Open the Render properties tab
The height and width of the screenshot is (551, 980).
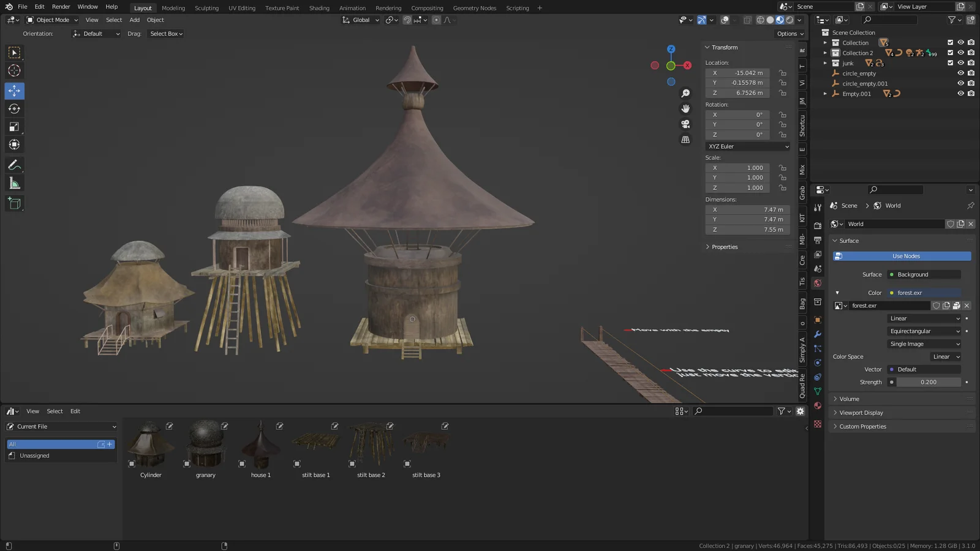(x=817, y=226)
